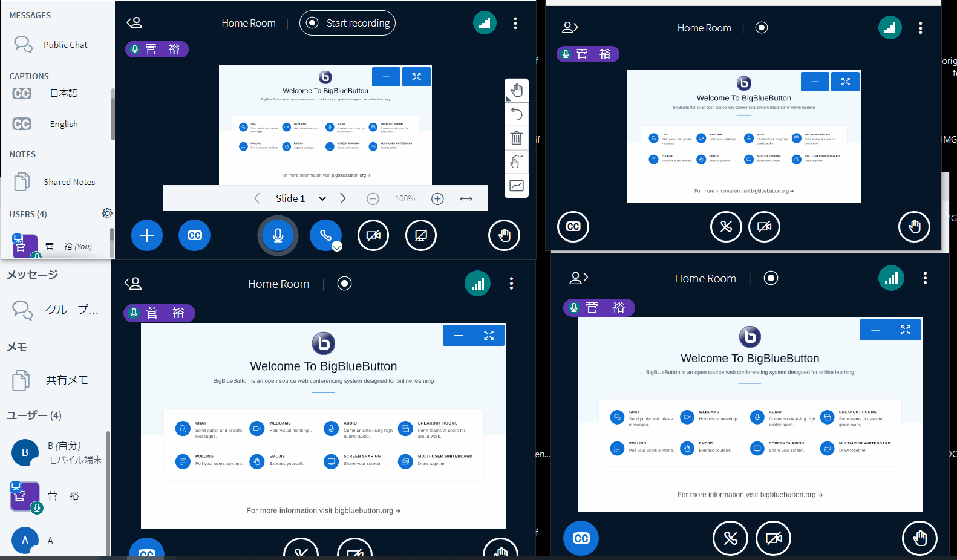The height and width of the screenshot is (560, 957).
Task: Toggle the user list in the bottom-left window
Action: pos(132,283)
